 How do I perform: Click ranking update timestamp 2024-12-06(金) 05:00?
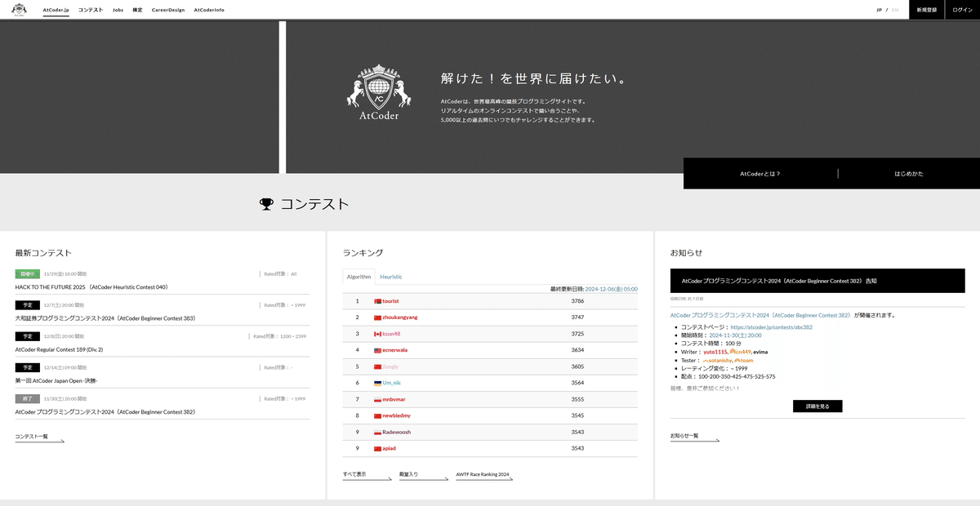click(612, 289)
